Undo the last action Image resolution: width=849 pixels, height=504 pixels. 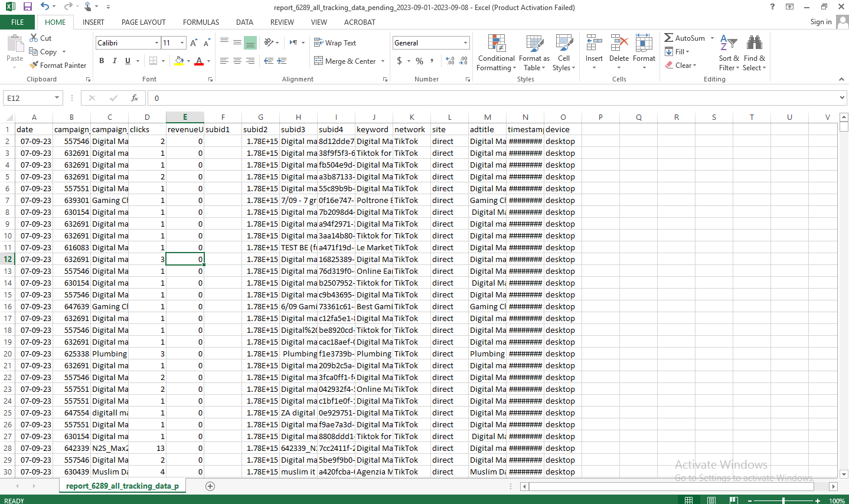pyautogui.click(x=45, y=6)
